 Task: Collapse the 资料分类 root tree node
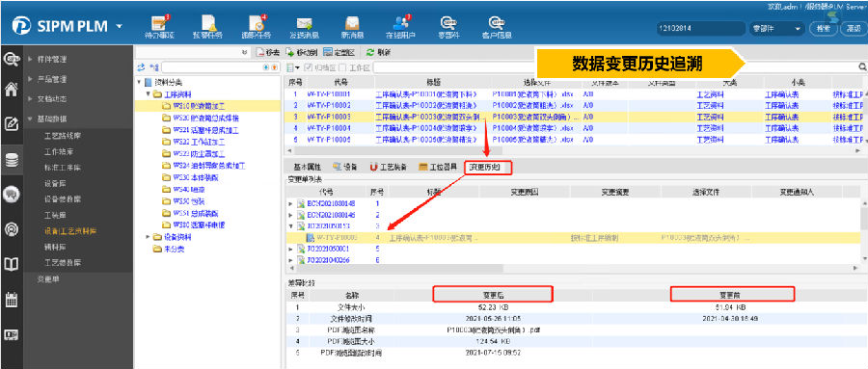(138, 83)
